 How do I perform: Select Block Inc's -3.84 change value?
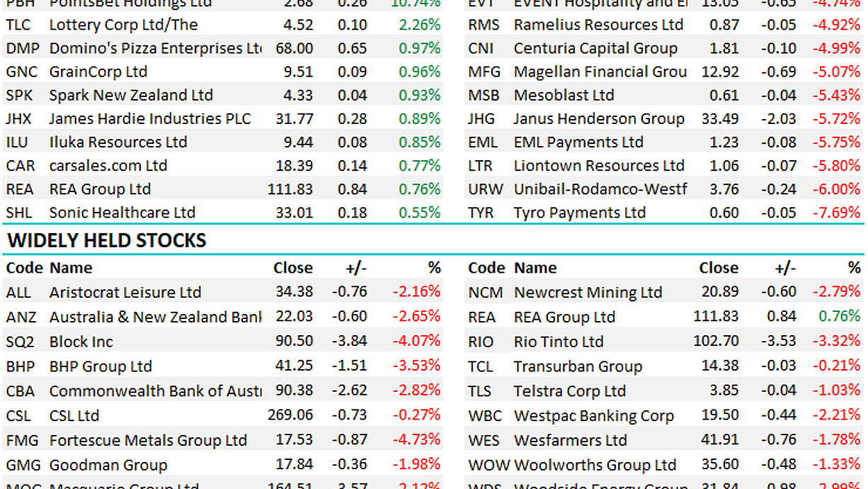point(350,342)
